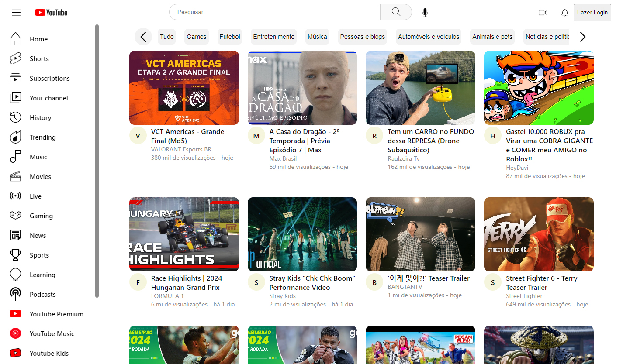
Task: Click the Fazer Login button
Action: 592,12
